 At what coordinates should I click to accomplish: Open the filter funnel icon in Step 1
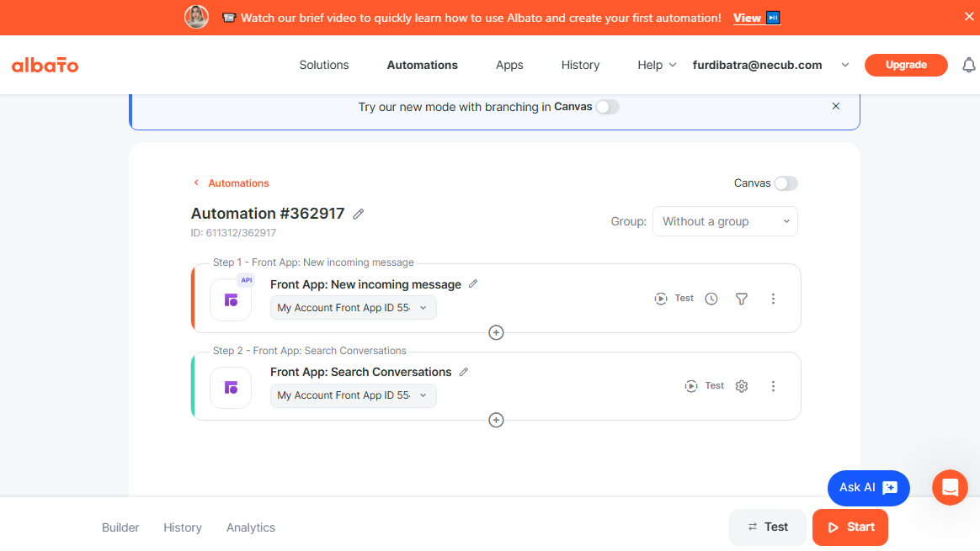pos(742,299)
